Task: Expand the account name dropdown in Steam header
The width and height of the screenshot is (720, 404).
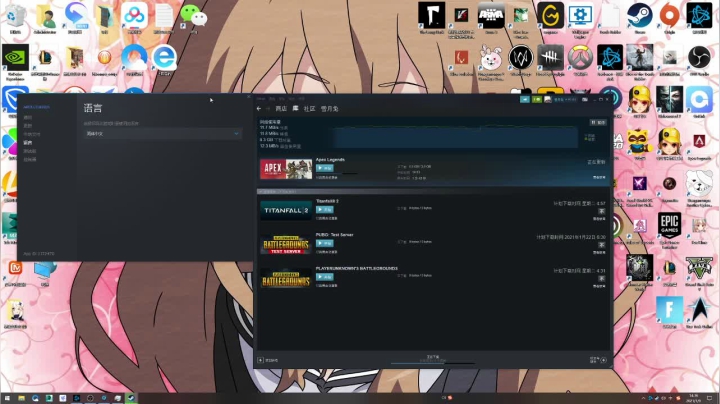Action: pos(565,99)
